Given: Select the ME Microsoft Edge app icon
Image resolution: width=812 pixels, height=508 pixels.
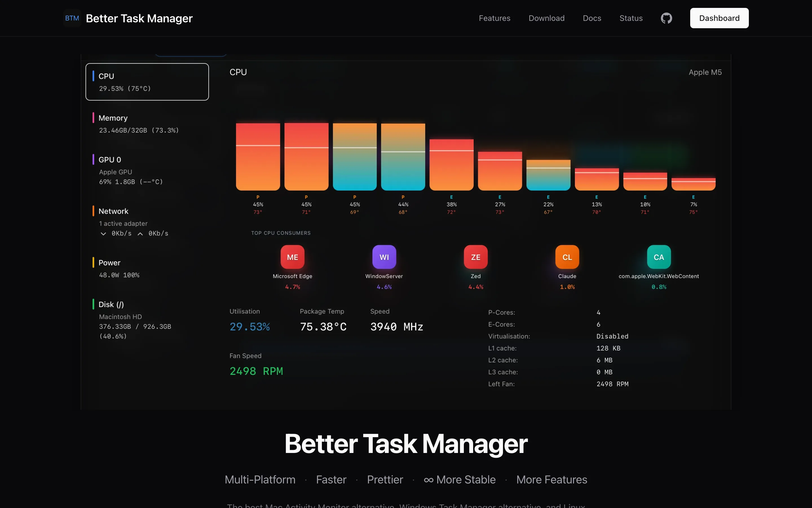Looking at the screenshot, I should pos(293,257).
